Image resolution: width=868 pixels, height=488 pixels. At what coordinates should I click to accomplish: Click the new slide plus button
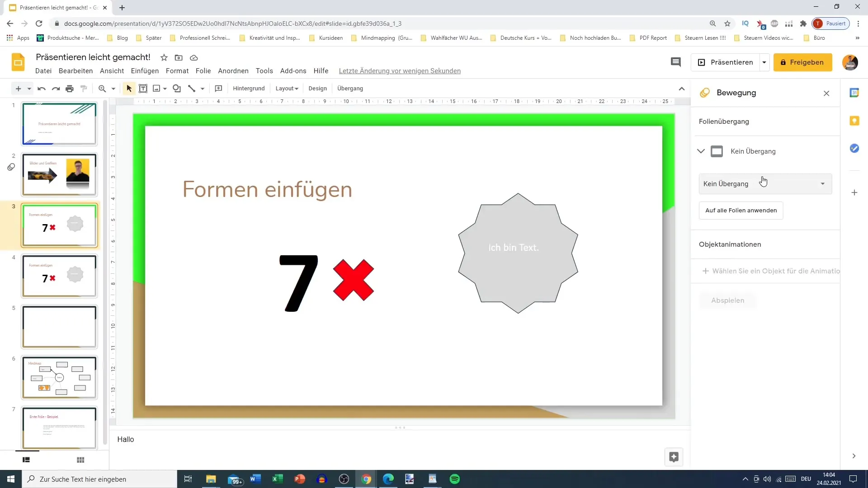(x=18, y=89)
